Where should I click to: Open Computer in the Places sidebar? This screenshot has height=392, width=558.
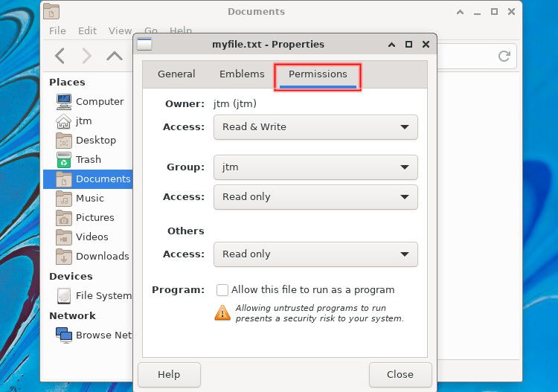pos(90,102)
